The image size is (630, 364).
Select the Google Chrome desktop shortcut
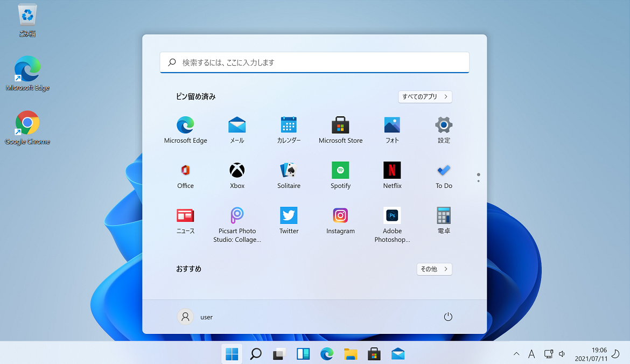[27, 128]
